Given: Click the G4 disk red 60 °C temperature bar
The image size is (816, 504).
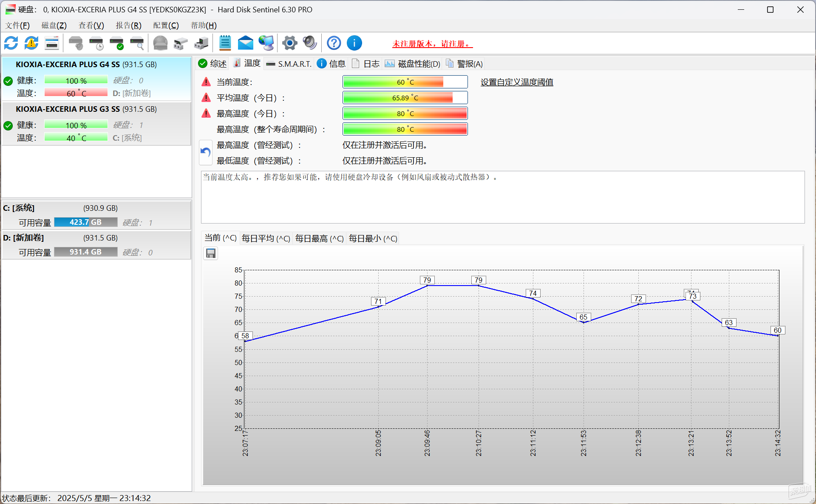Looking at the screenshot, I should (76, 93).
